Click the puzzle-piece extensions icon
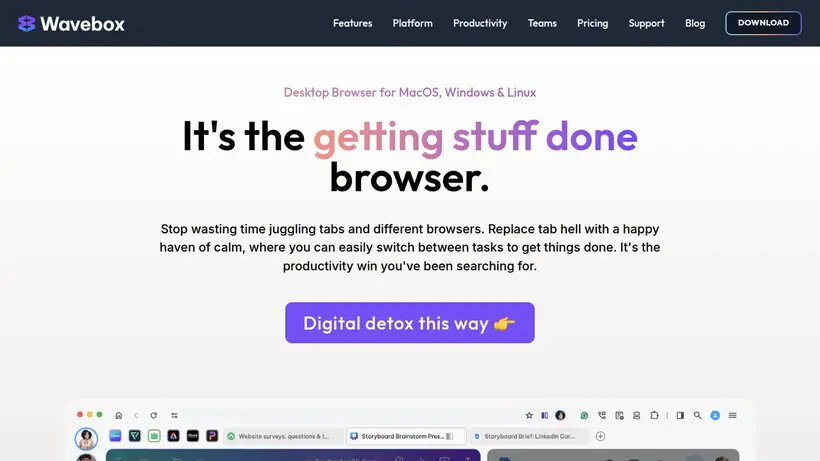This screenshot has height=461, width=820. pyautogui.click(x=654, y=416)
